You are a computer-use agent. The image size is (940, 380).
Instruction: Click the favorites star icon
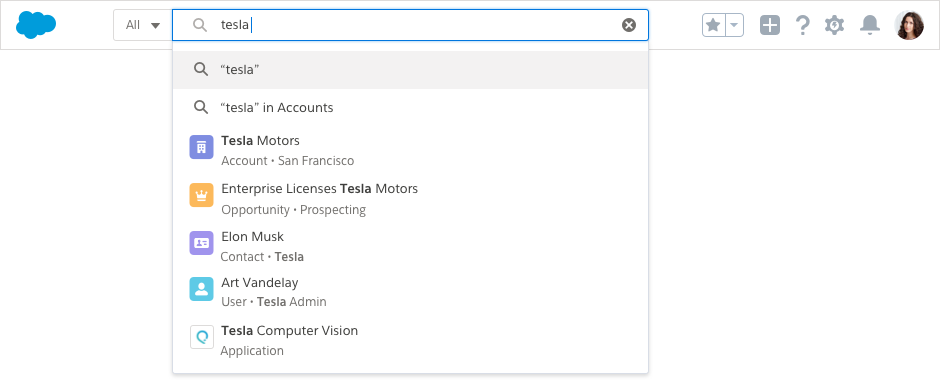713,25
